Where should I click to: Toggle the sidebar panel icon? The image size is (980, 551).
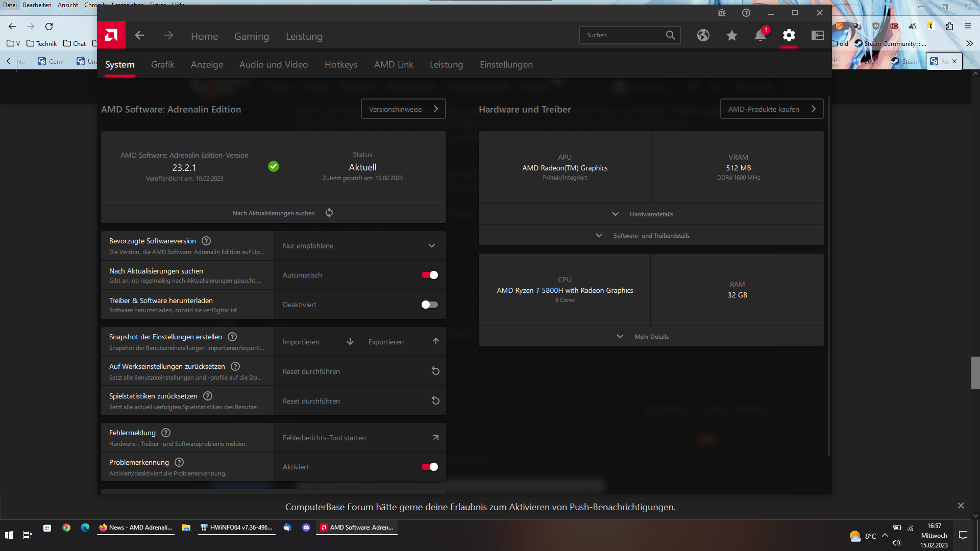click(x=817, y=35)
